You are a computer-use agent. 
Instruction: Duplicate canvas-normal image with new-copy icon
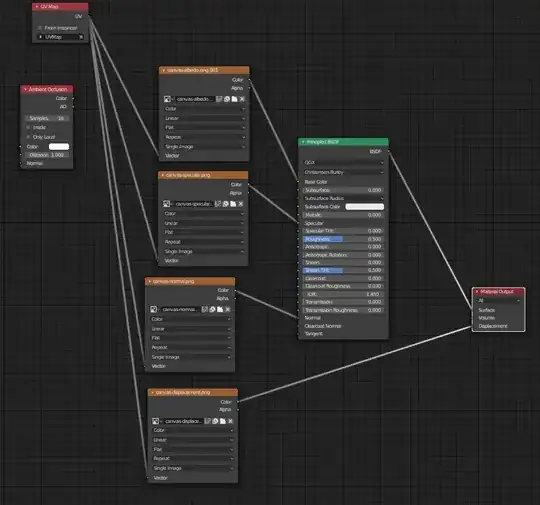212,309
